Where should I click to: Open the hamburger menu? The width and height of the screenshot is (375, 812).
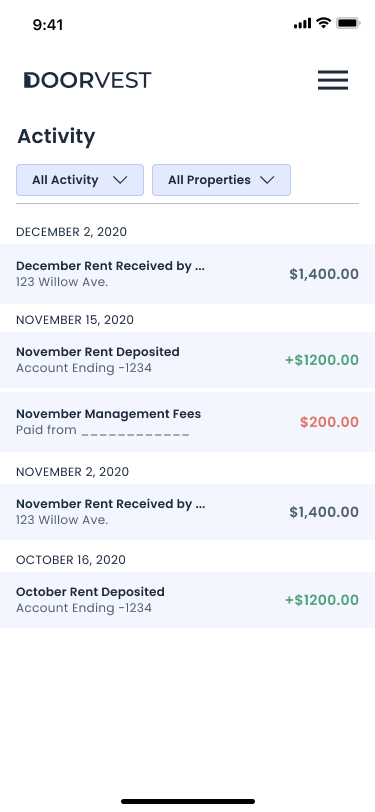click(x=333, y=80)
